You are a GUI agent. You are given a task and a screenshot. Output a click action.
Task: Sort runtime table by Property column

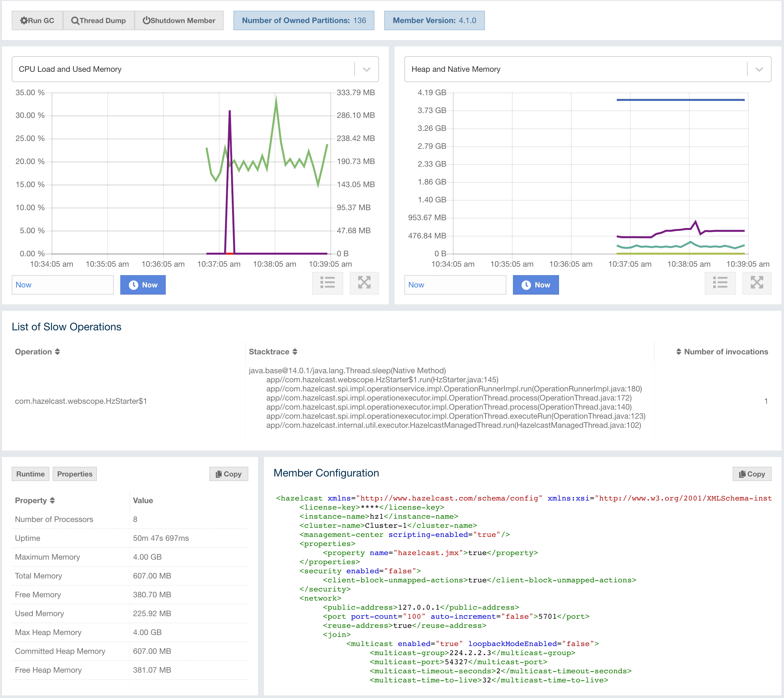tap(34, 501)
